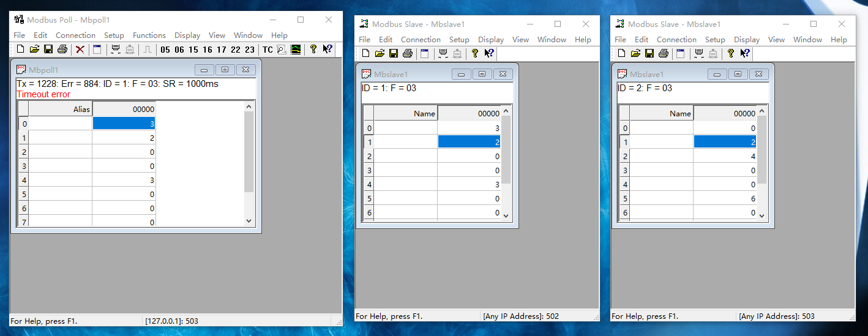Image resolution: width=868 pixels, height=336 pixels.
Task: Click highlighted value 2 in ID 2 slave table
Action: pos(725,142)
